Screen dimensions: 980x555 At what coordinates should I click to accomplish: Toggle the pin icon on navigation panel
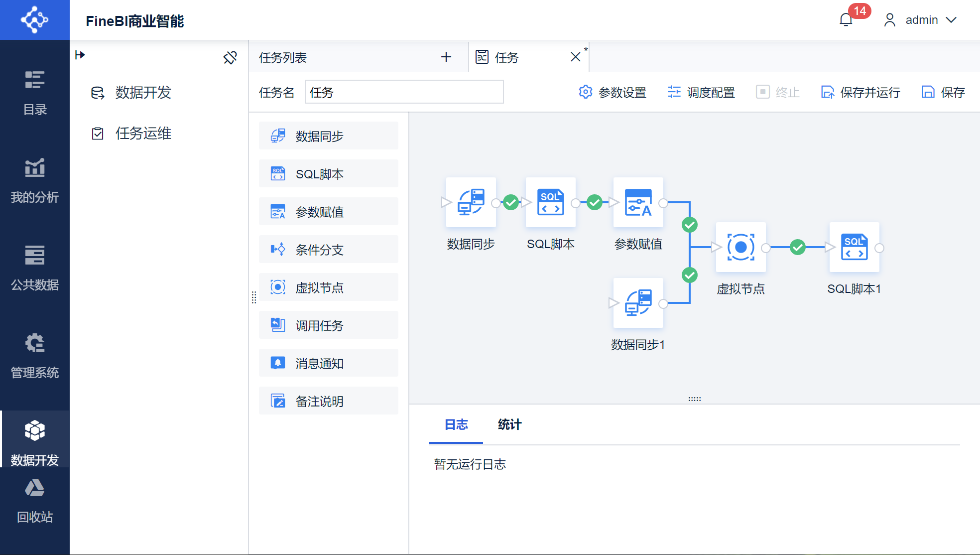[x=230, y=58]
